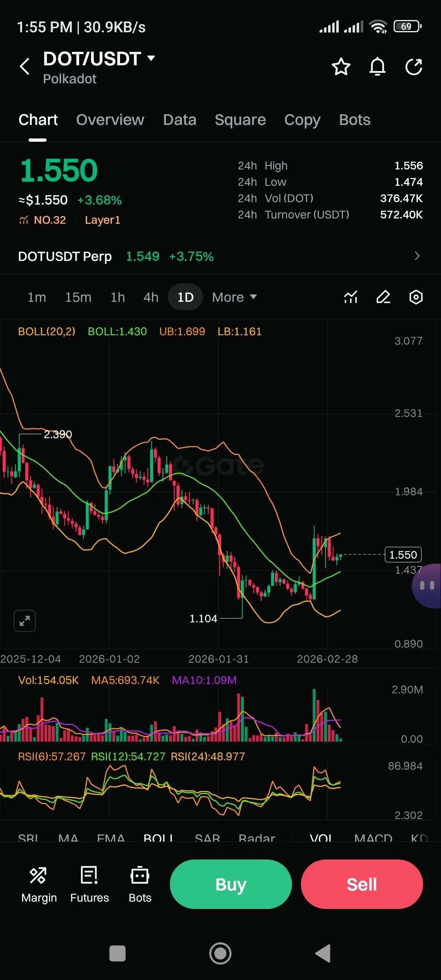Switch to the Square tab
441x980 pixels.
tap(240, 120)
